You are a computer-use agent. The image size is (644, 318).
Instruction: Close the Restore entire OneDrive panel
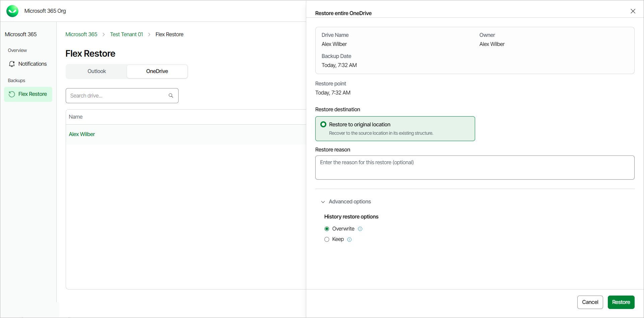633,11
